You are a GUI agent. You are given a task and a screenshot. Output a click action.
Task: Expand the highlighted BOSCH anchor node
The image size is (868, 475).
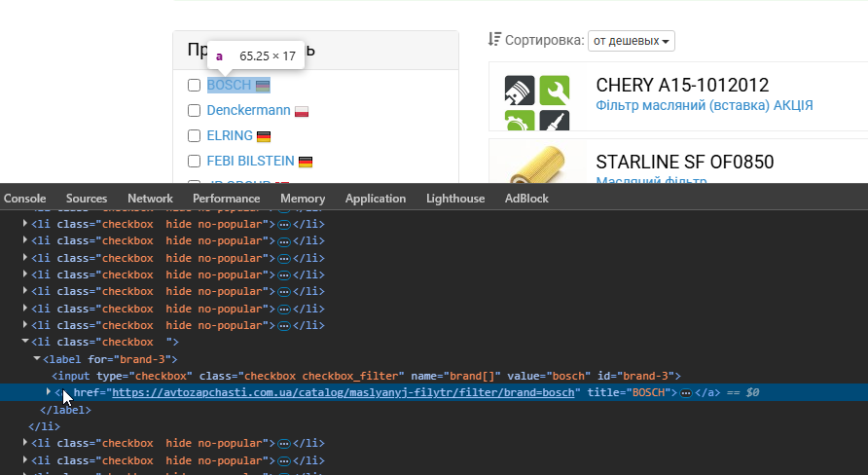pyautogui.click(x=49, y=392)
